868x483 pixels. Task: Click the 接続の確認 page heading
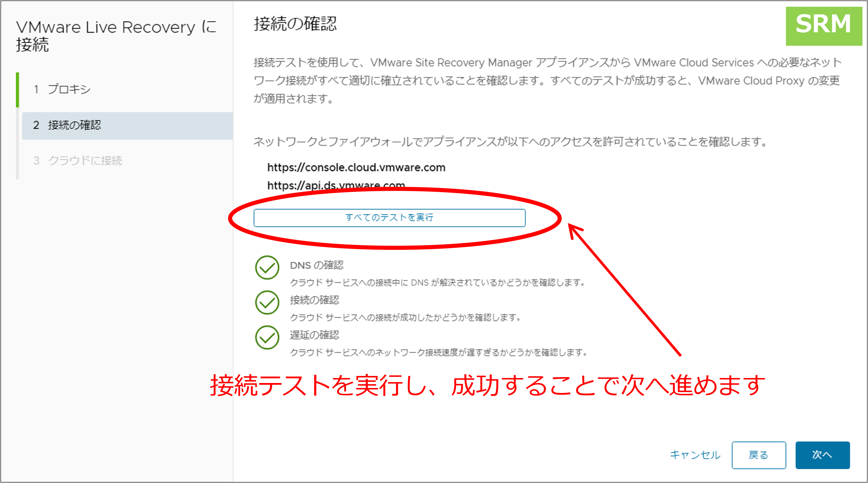point(295,24)
